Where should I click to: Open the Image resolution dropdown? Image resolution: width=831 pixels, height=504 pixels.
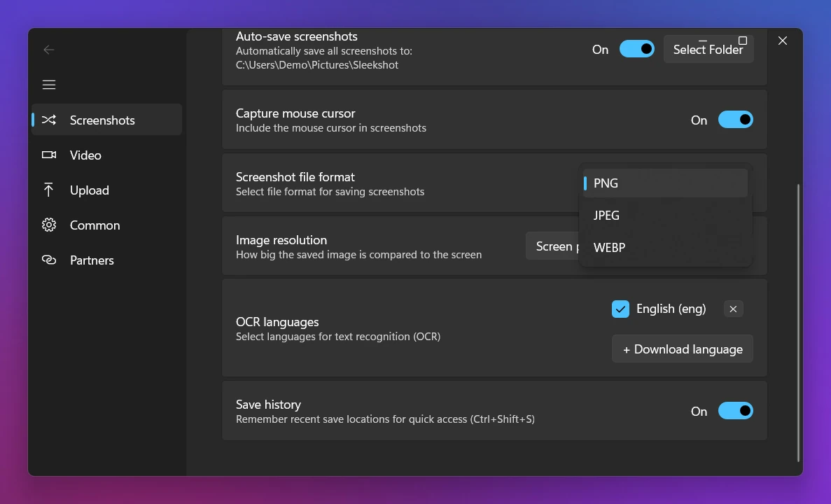(x=552, y=246)
